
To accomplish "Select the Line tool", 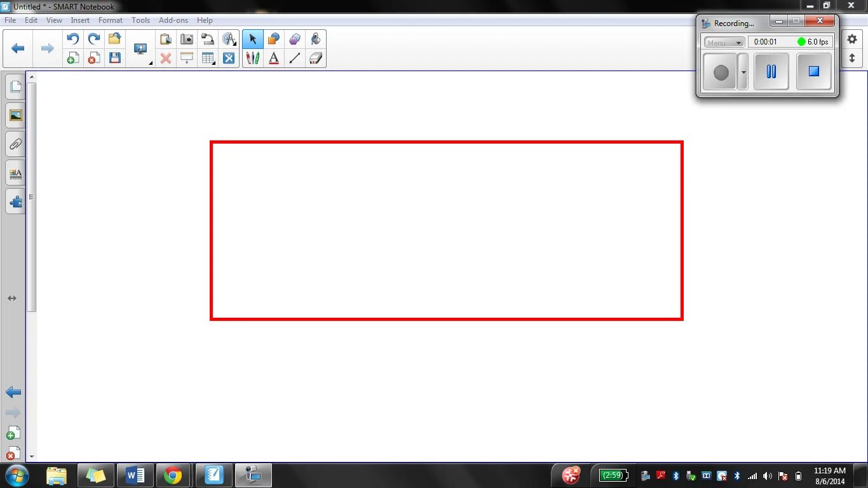I will 295,58.
